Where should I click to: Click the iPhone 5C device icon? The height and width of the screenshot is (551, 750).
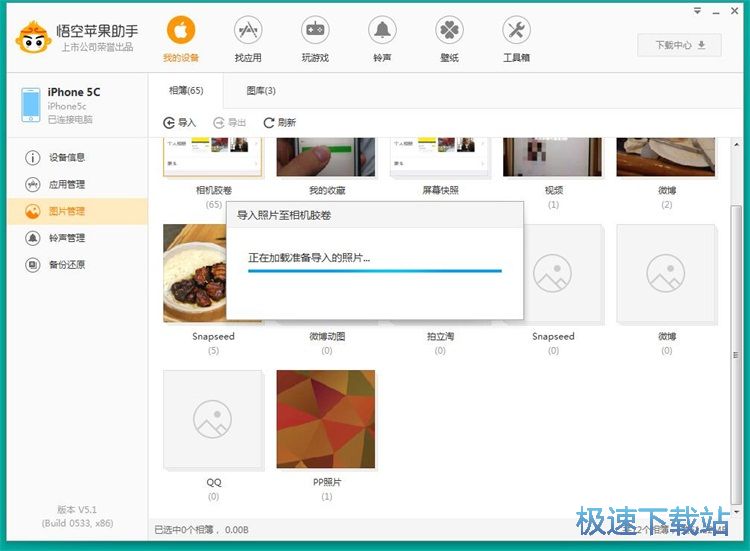(x=31, y=105)
